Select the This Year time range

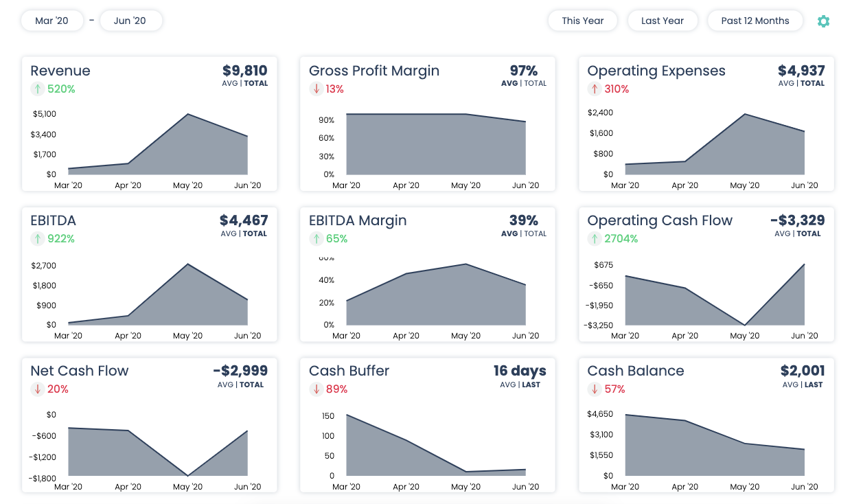[582, 21]
